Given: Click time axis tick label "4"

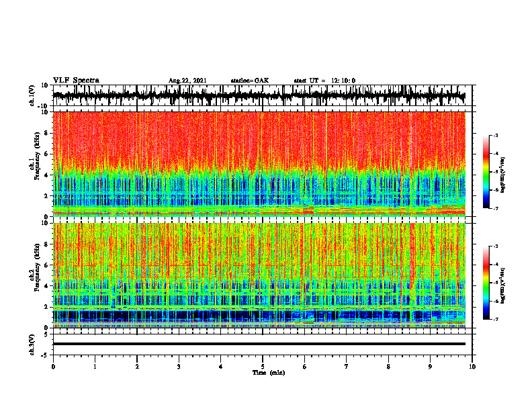Looking at the screenshot, I should click(221, 367).
